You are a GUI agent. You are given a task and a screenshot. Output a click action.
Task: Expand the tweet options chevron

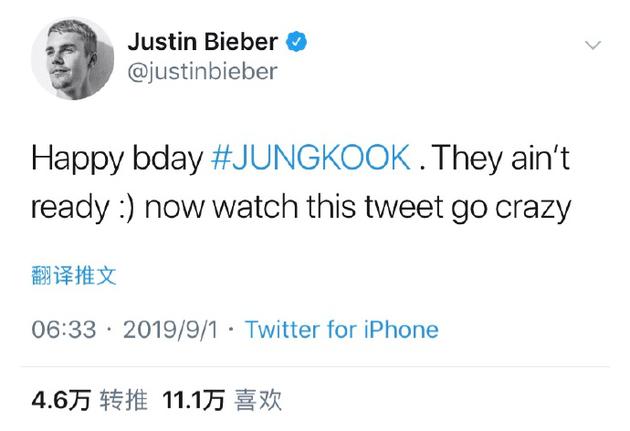592,46
